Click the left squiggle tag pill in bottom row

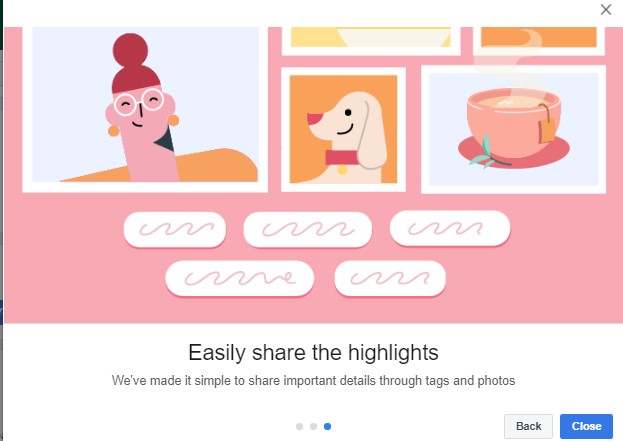[x=240, y=278]
